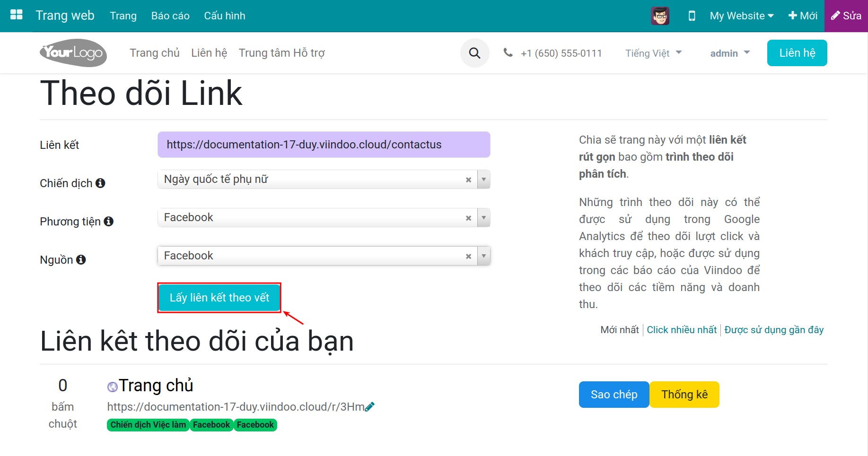Open the Trang web main menu
This screenshot has height=456, width=868.
tap(65, 16)
